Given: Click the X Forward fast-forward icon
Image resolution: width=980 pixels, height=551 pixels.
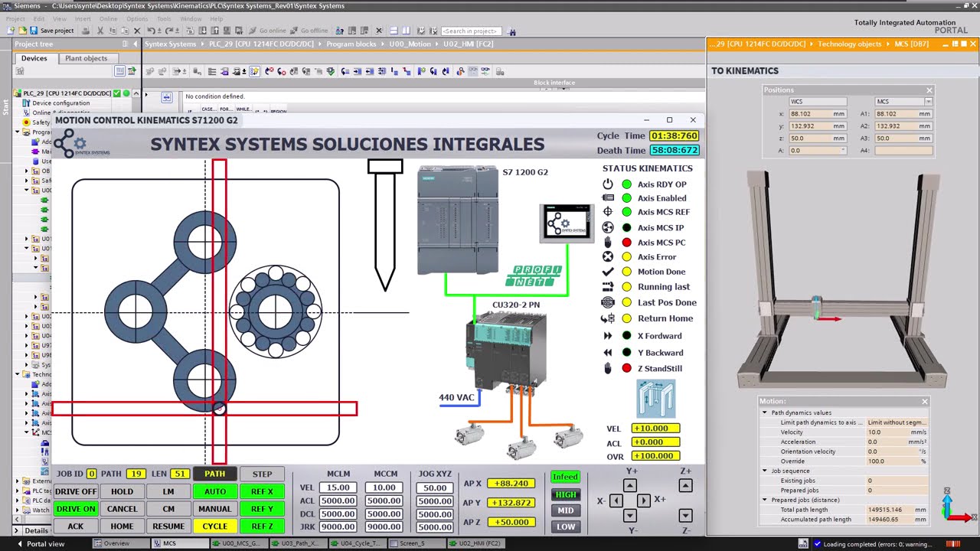Looking at the screenshot, I should [608, 336].
